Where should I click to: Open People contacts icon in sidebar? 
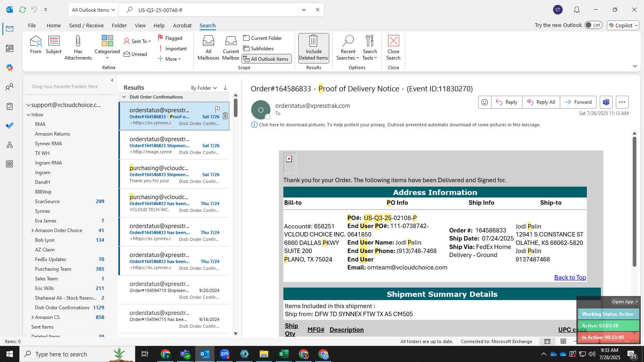click(x=10, y=87)
